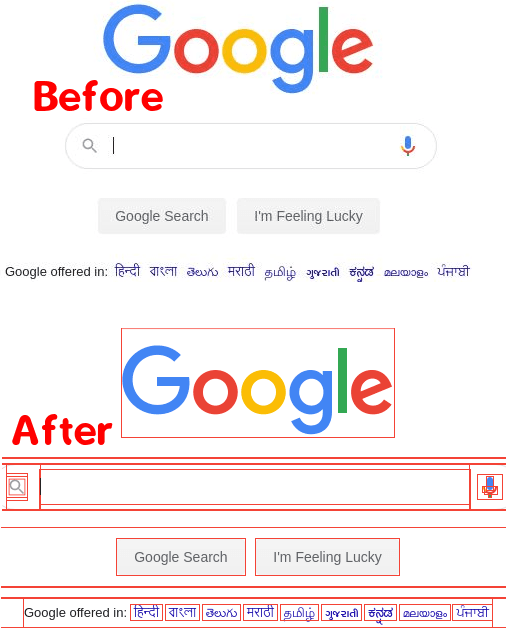Open the red-outlined ಕನ್ನಡ language link
Viewport: 506px width, 630px height.
(381, 612)
